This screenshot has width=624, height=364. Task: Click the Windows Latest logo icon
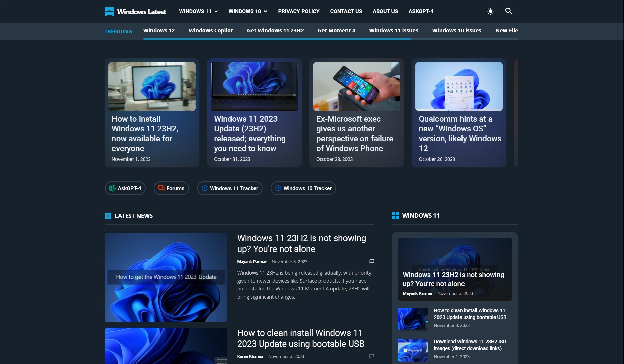109,11
